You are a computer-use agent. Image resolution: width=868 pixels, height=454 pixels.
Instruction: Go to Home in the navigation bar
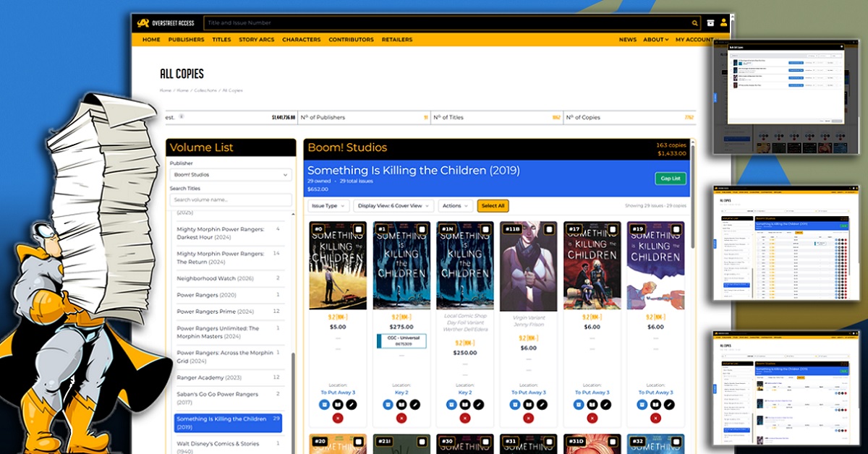click(151, 40)
